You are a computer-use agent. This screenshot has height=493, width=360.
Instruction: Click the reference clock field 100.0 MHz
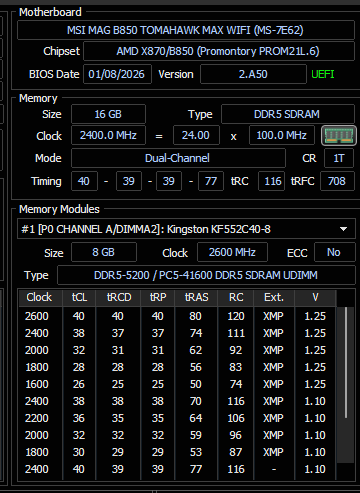click(x=282, y=135)
